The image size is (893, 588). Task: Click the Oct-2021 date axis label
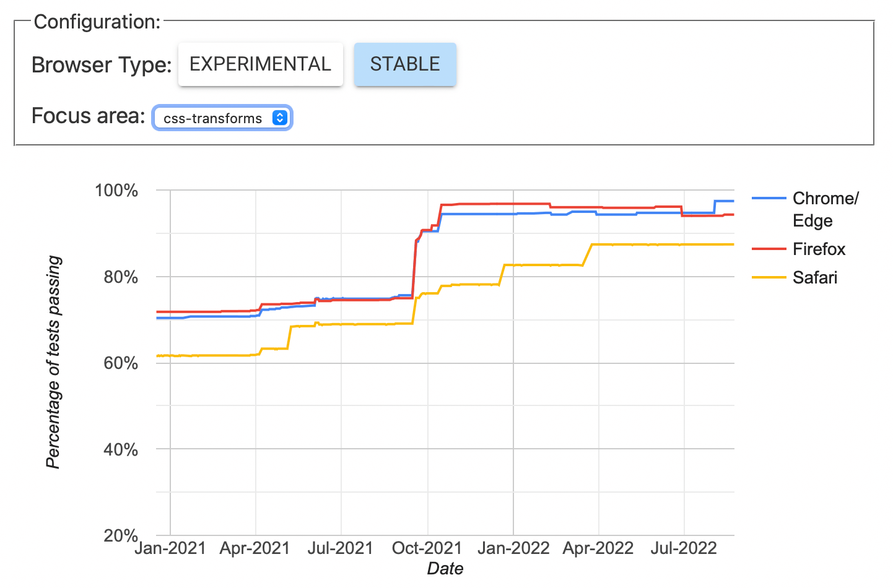click(x=427, y=548)
